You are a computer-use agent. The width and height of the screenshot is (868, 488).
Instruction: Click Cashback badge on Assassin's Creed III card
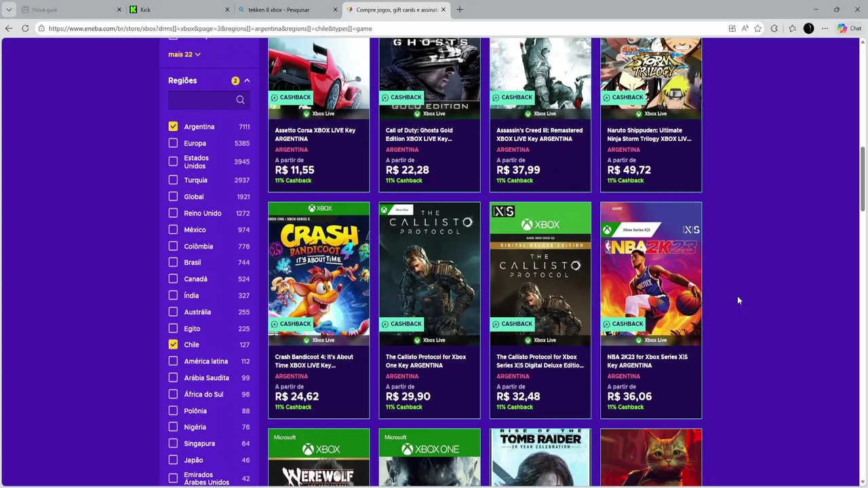512,98
